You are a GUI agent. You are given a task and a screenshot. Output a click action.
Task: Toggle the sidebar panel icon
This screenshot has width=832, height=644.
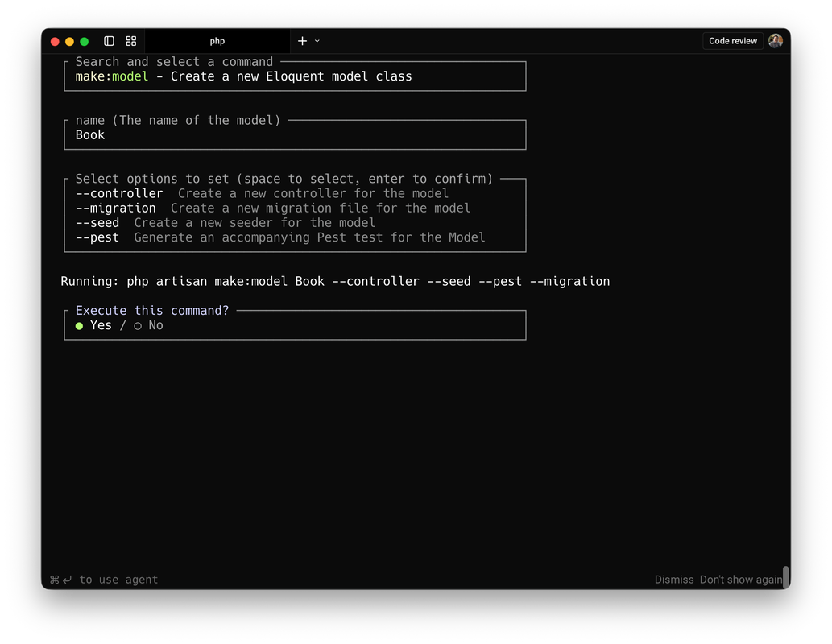coord(109,41)
